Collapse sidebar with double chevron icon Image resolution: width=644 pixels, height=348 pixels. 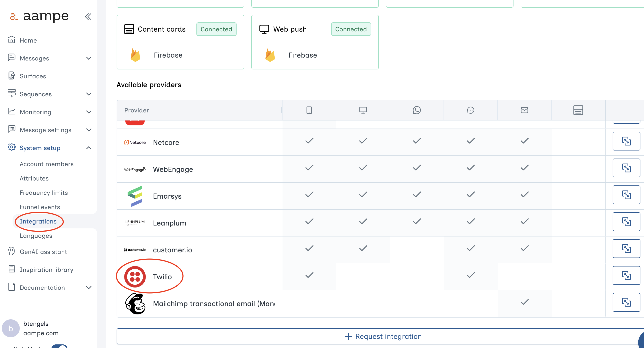click(x=88, y=17)
